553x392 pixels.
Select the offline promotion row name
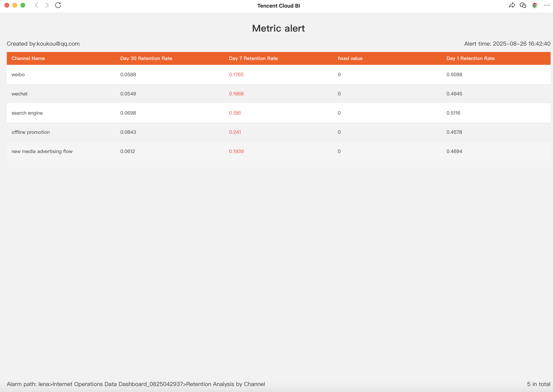tap(31, 132)
